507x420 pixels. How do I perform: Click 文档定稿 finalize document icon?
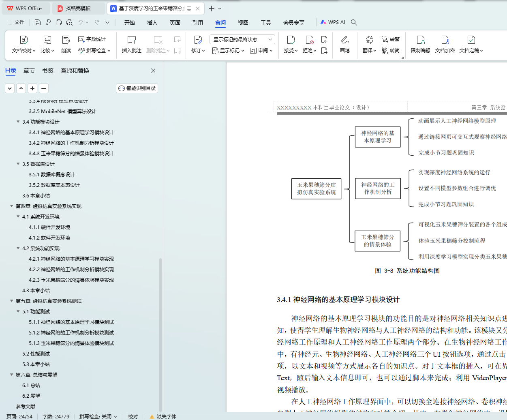pos(471,40)
